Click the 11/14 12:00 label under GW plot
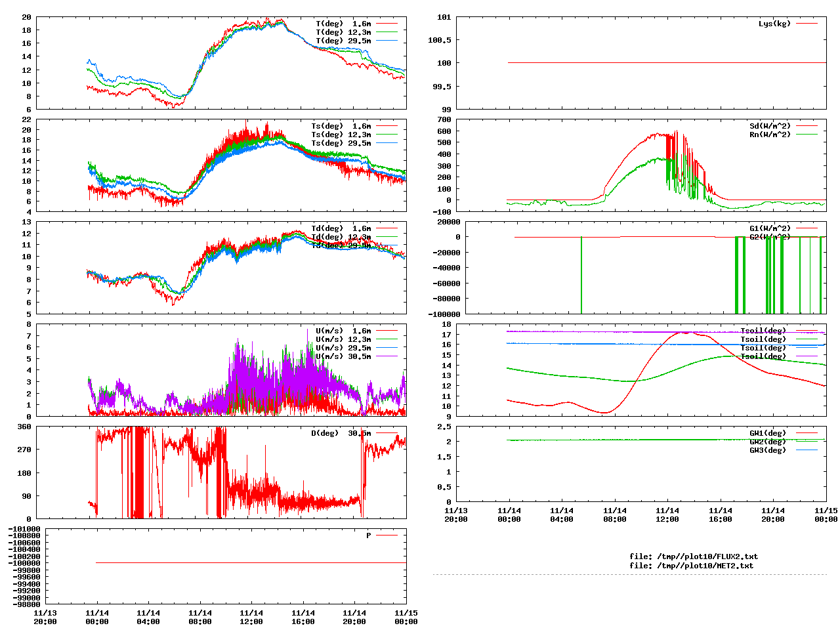 (667, 515)
